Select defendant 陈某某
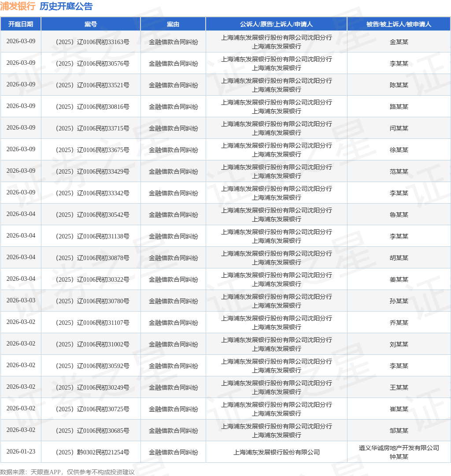451x476 pixels. tap(399, 85)
